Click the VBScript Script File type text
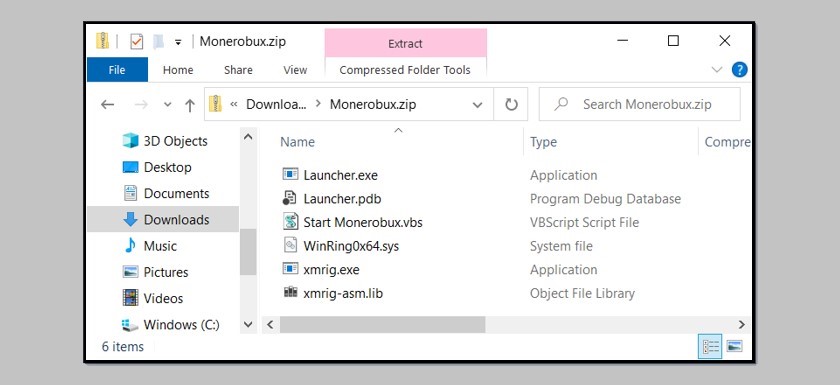This screenshot has width=840, height=385. point(584,222)
